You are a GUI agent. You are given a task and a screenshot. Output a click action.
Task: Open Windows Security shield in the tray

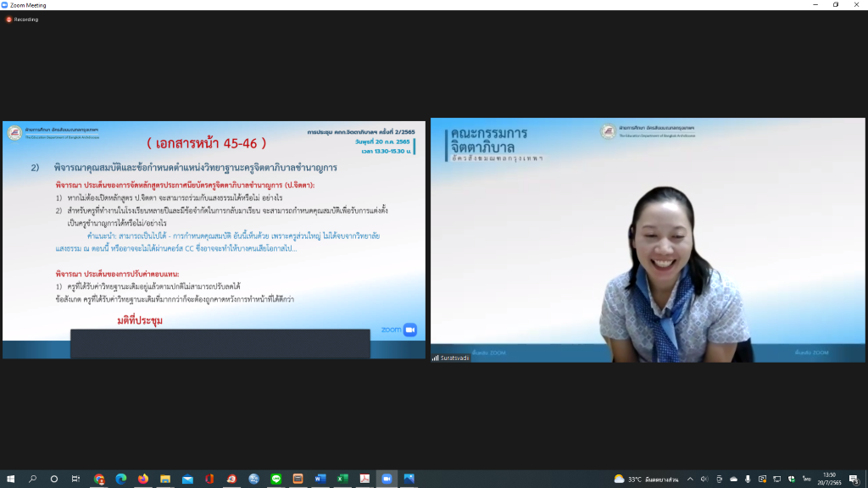click(792, 480)
